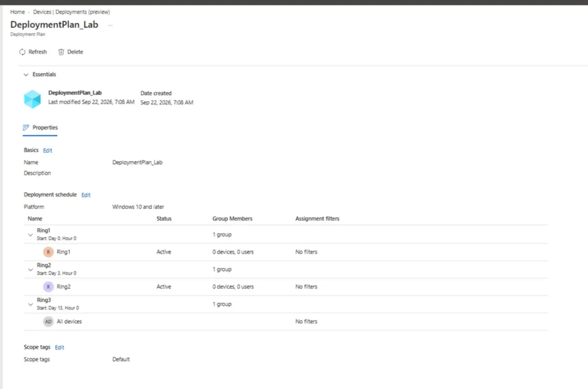Screen dimensions: 588x389
Task: Edit the Basics section
Action: point(48,151)
